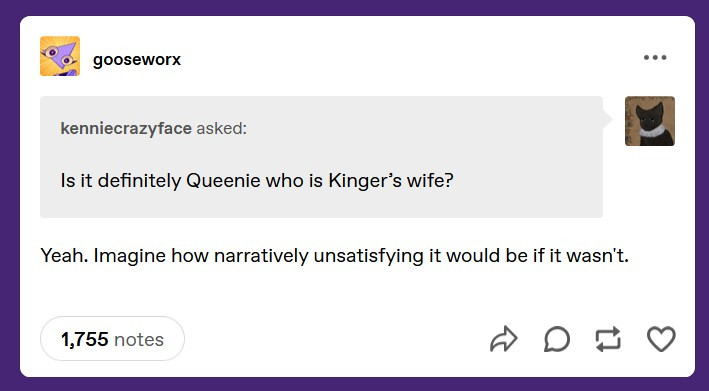
Task: Open the three-dot post options menu
Action: pyautogui.click(x=655, y=57)
